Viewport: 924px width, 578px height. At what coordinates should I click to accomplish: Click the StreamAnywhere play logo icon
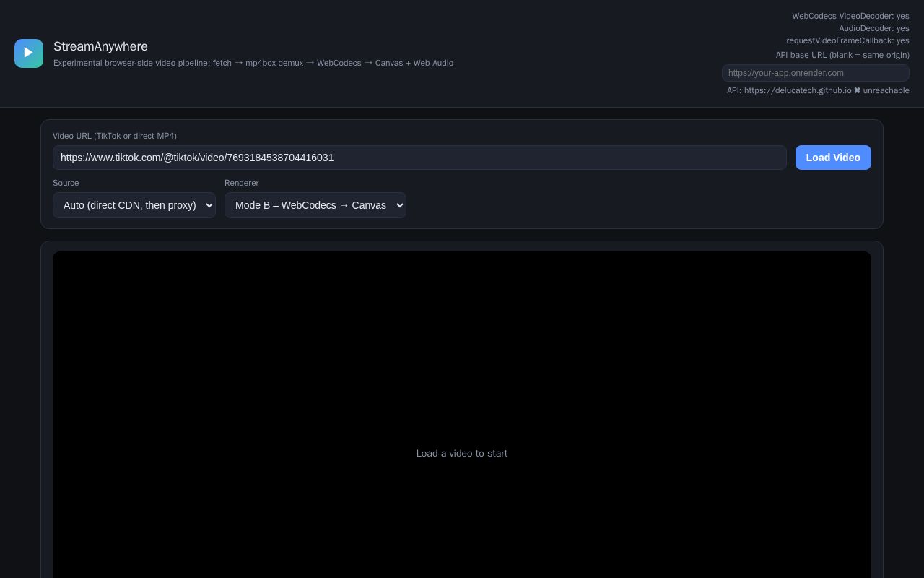[29, 53]
